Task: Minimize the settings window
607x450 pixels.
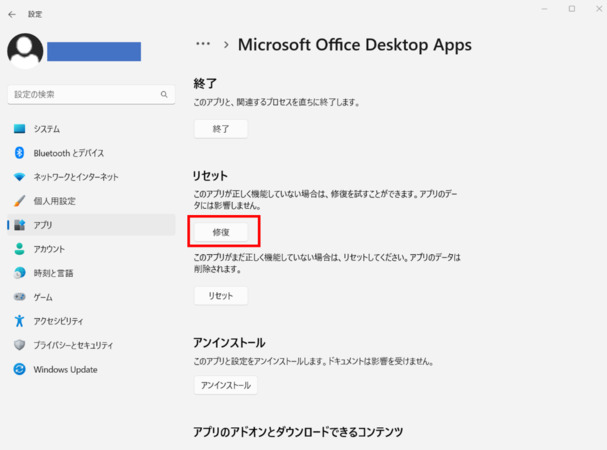Action: [544, 9]
